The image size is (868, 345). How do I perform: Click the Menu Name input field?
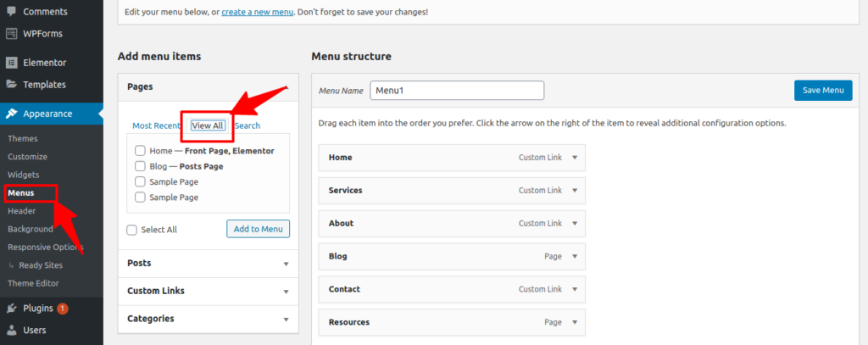click(x=457, y=90)
